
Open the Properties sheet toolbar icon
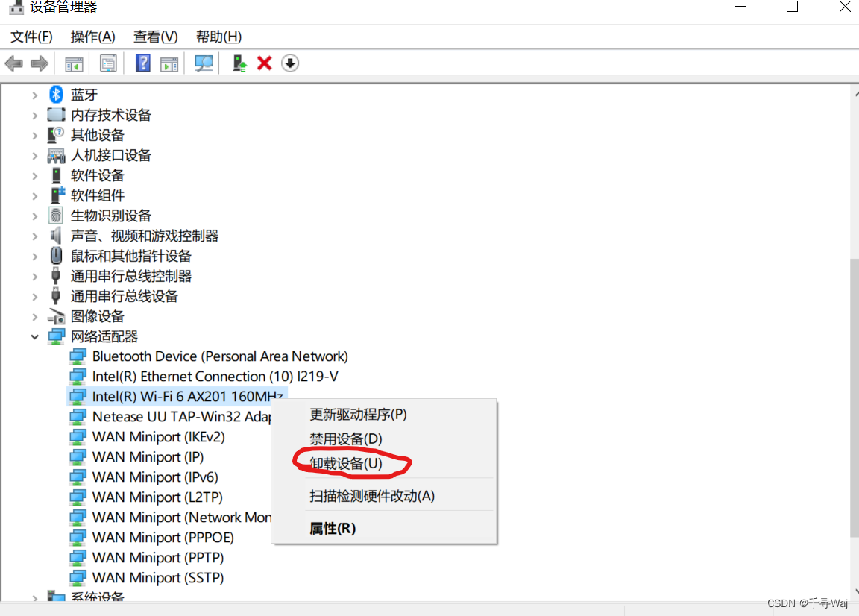point(108,63)
